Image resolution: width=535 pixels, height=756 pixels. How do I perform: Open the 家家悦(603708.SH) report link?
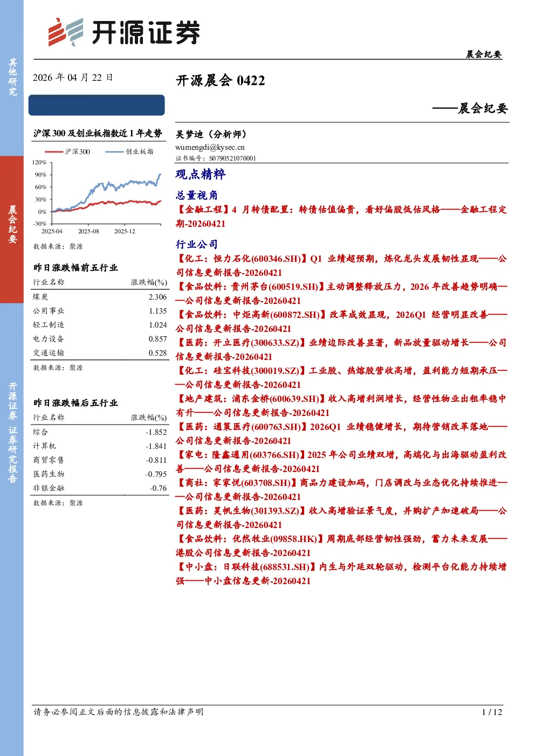tap(341, 490)
